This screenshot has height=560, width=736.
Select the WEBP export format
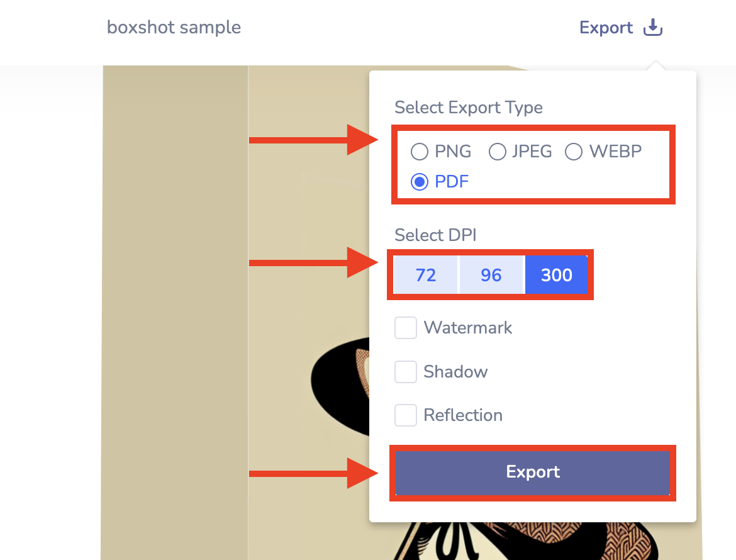click(573, 151)
